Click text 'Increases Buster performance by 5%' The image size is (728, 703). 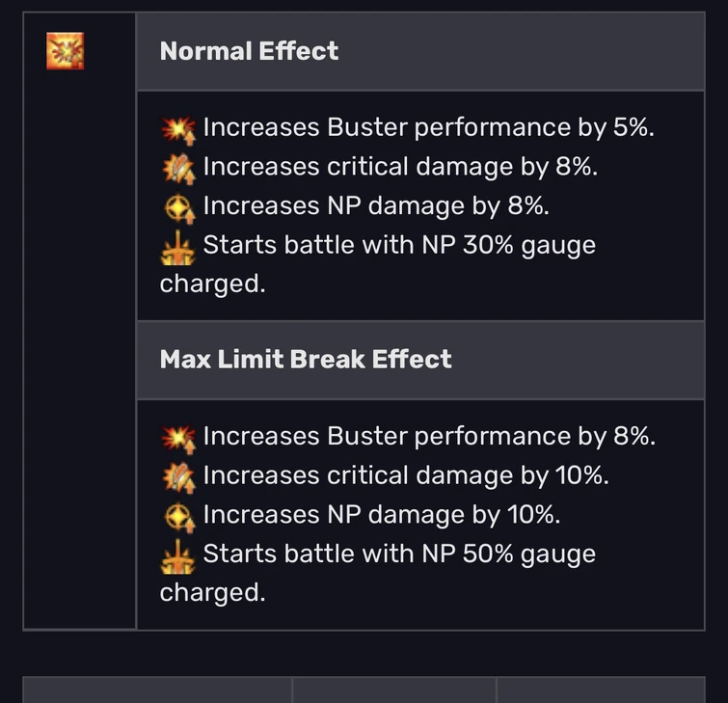point(428,128)
